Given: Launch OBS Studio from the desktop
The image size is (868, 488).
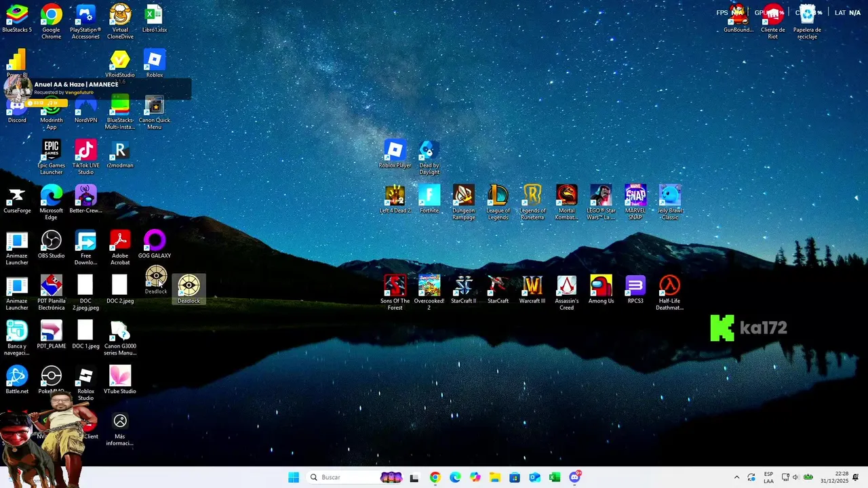Looking at the screenshot, I should (52, 245).
